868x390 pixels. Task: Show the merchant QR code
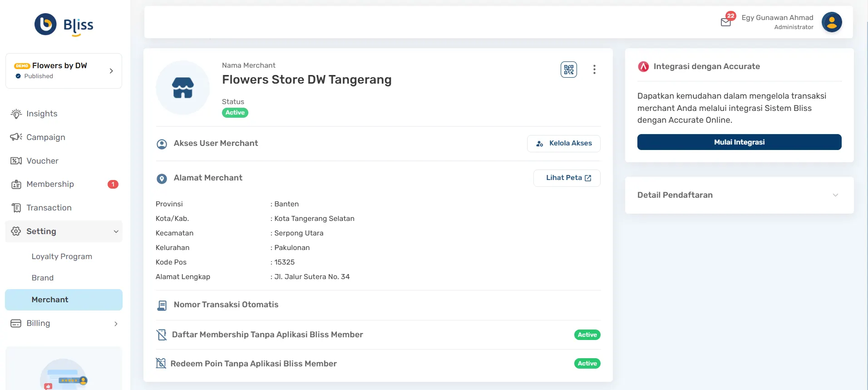[569, 70]
